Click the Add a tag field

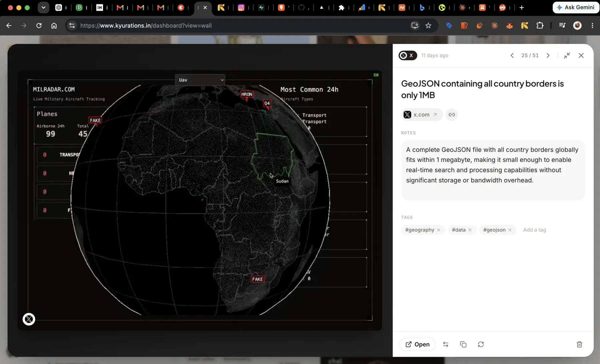(535, 230)
